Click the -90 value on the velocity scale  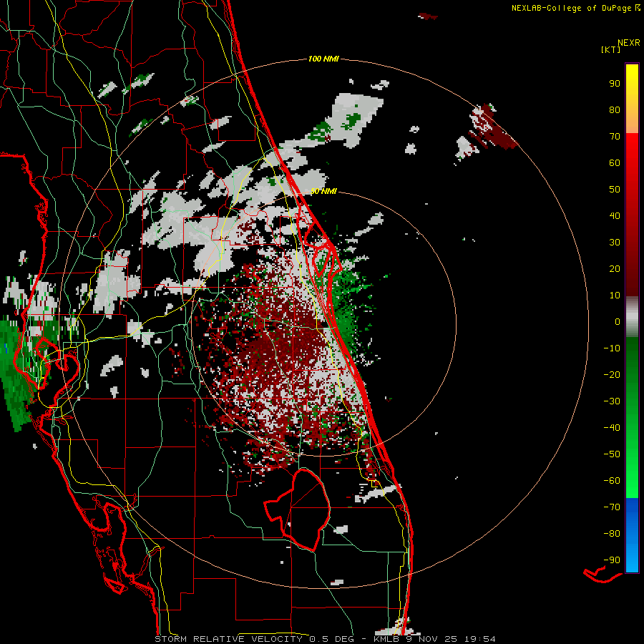click(x=612, y=560)
